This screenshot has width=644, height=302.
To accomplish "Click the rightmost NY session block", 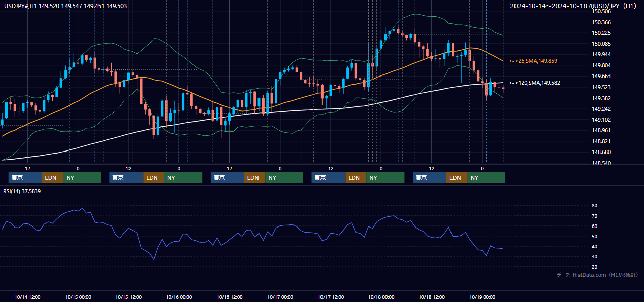I will coord(486,178).
